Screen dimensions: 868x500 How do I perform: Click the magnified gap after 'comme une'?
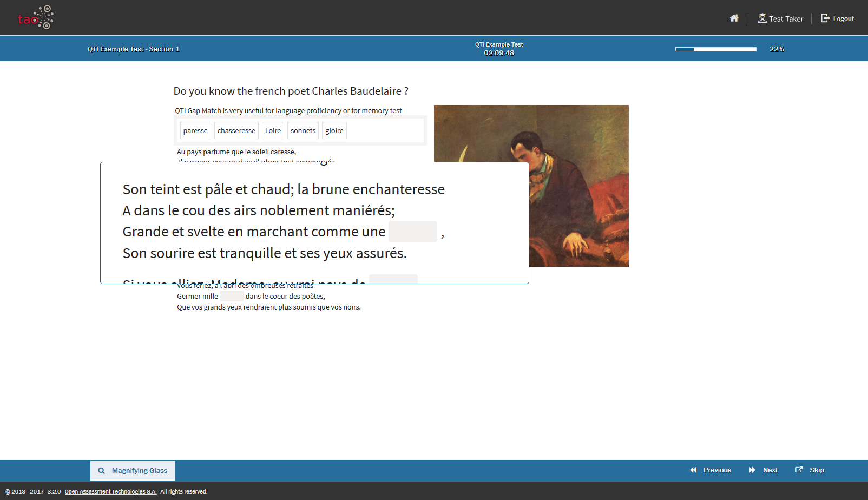[x=413, y=232]
